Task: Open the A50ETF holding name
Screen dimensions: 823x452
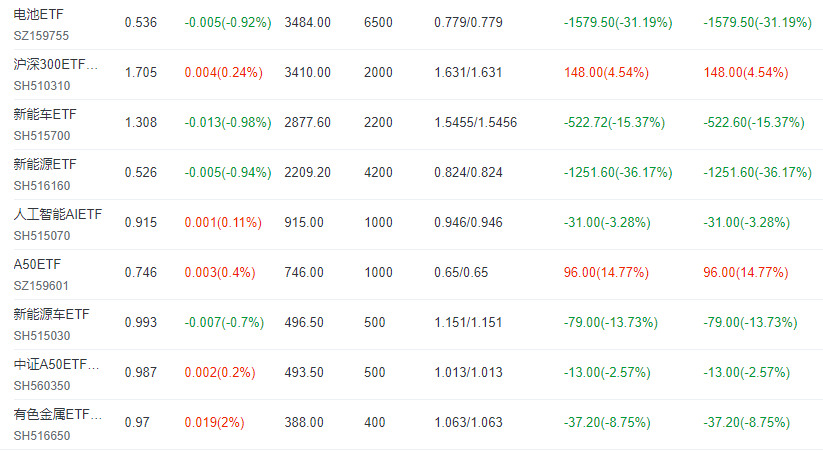Action: tap(37, 264)
